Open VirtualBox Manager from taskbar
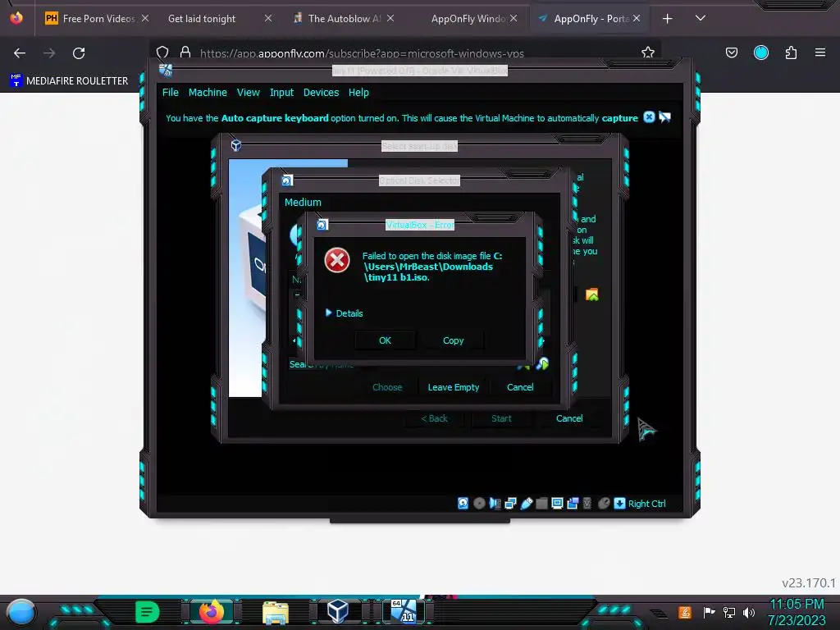The height and width of the screenshot is (630, 840). [x=337, y=611]
